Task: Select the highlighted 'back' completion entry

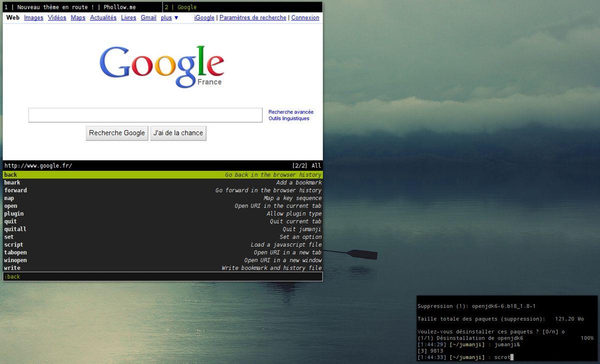Action: pos(163,175)
